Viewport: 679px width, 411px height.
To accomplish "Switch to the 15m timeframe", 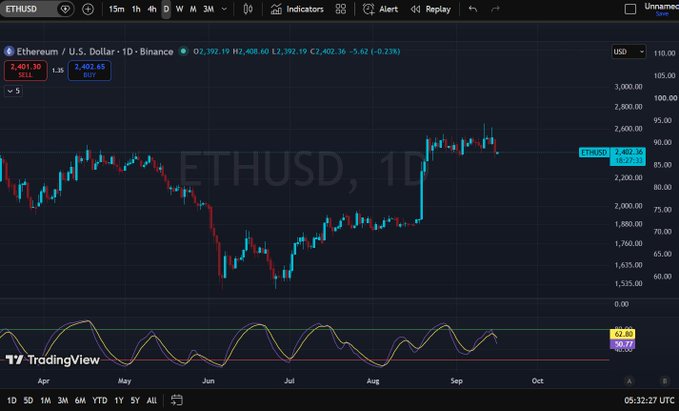I will [x=116, y=9].
